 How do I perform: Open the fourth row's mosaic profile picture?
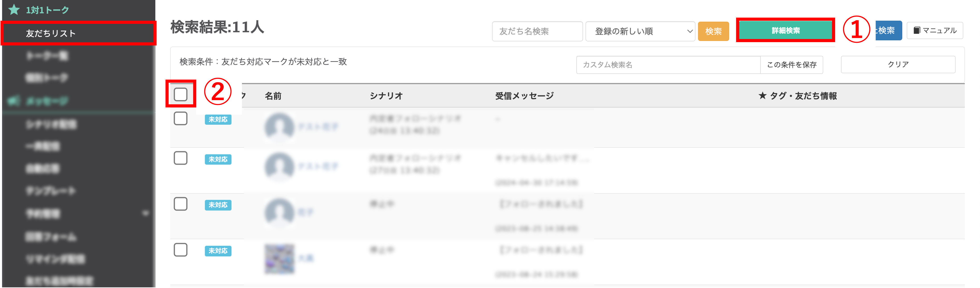(279, 258)
